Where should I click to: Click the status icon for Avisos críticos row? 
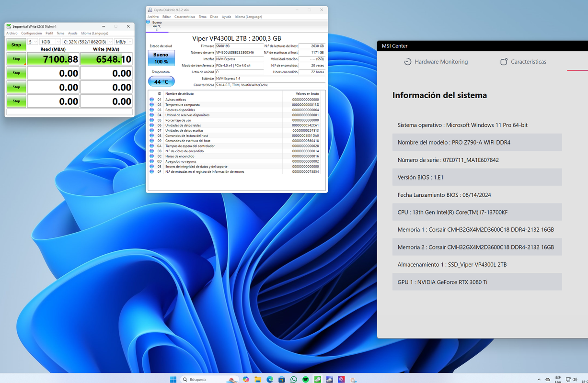(152, 100)
